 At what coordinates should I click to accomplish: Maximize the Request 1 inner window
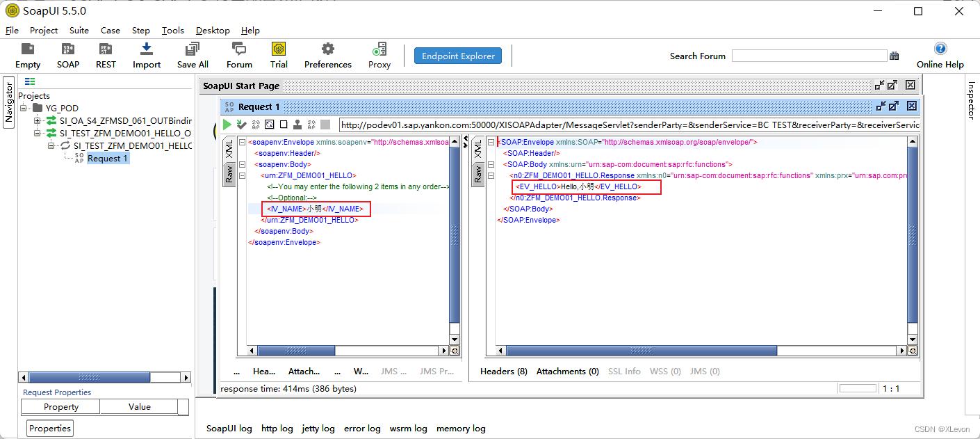tap(894, 106)
